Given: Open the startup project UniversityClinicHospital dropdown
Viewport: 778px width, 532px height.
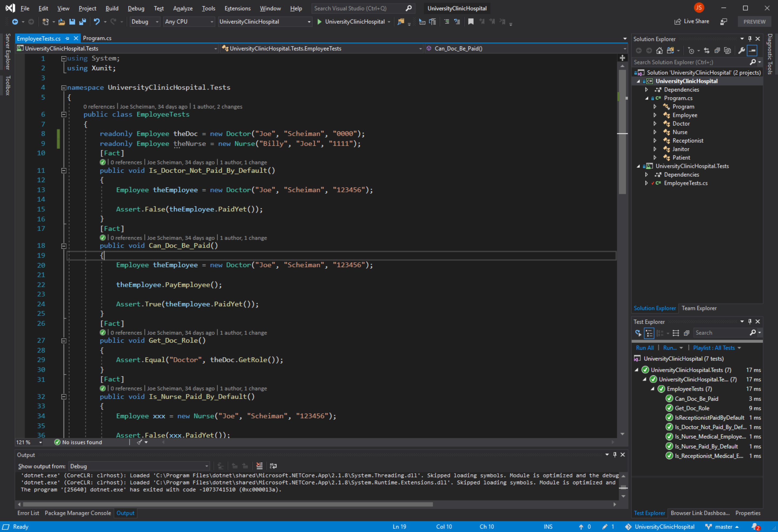Looking at the screenshot, I should coord(265,22).
